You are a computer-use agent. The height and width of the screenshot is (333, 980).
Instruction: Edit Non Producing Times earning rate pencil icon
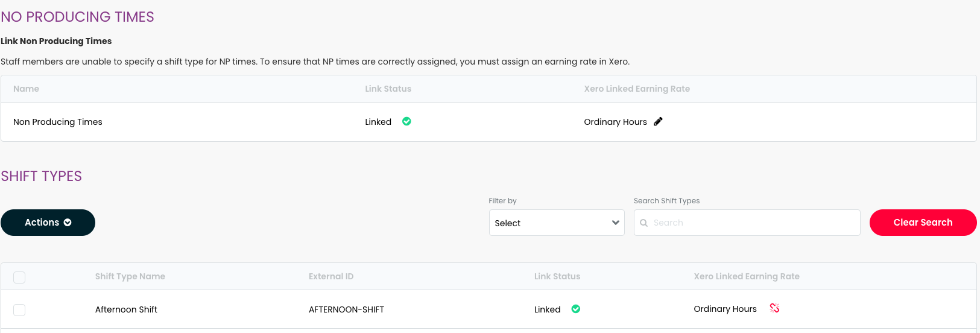pyautogui.click(x=658, y=121)
